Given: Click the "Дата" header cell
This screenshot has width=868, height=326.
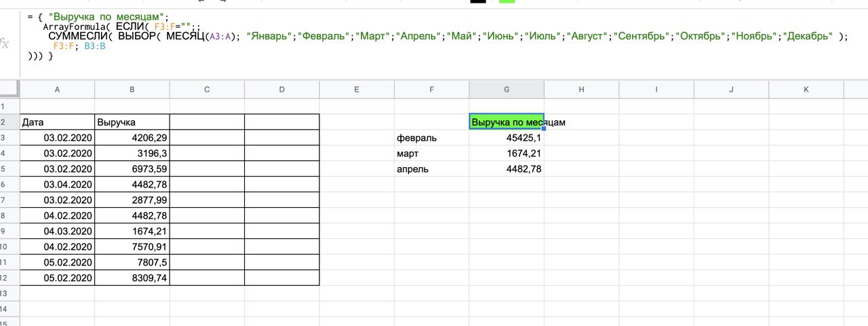Looking at the screenshot, I should (58, 122).
